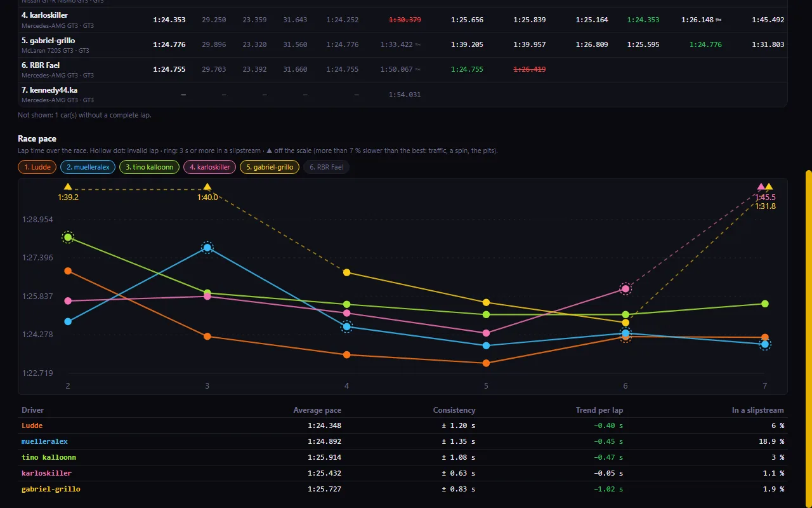
Task: Click the green 1:24.755 lap time
Action: (x=467, y=69)
